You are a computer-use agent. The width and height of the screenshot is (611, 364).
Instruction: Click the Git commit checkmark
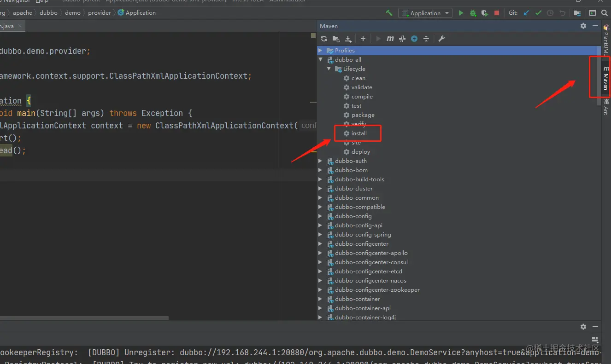coord(538,13)
